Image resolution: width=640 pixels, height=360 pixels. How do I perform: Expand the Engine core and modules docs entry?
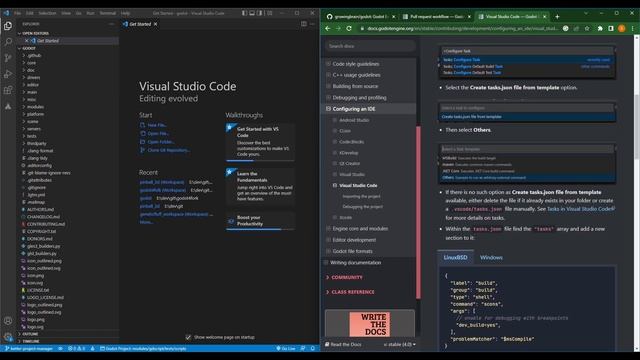click(328, 229)
